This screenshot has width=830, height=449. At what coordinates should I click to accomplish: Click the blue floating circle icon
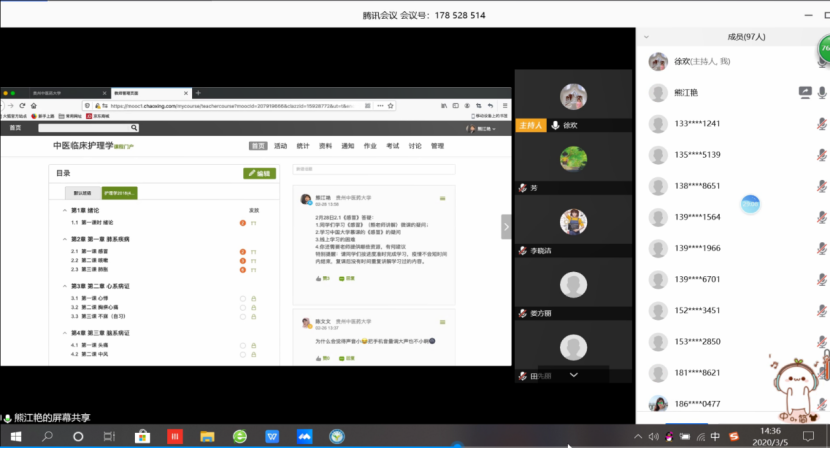coord(750,203)
